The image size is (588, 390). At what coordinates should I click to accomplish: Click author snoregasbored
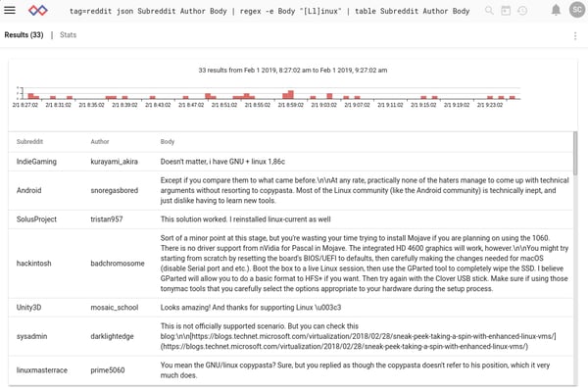pos(115,190)
